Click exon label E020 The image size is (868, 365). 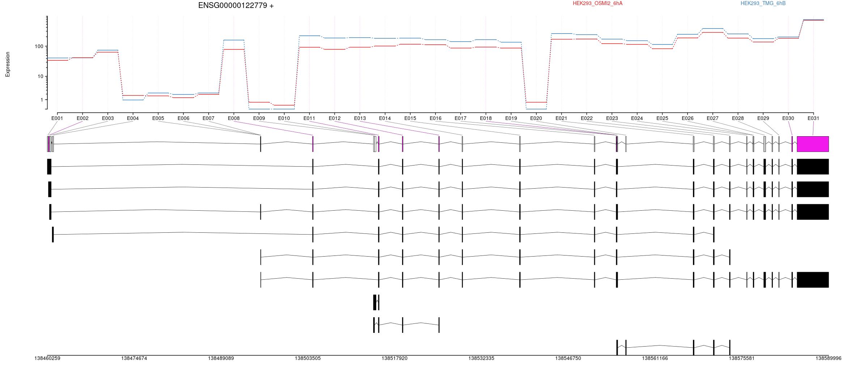[536, 118]
